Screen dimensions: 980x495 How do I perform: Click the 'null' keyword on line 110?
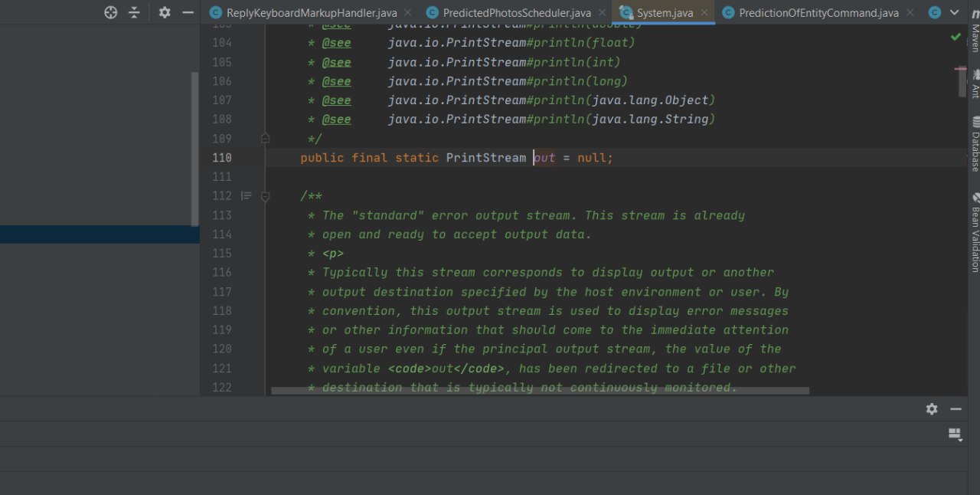tap(592, 158)
